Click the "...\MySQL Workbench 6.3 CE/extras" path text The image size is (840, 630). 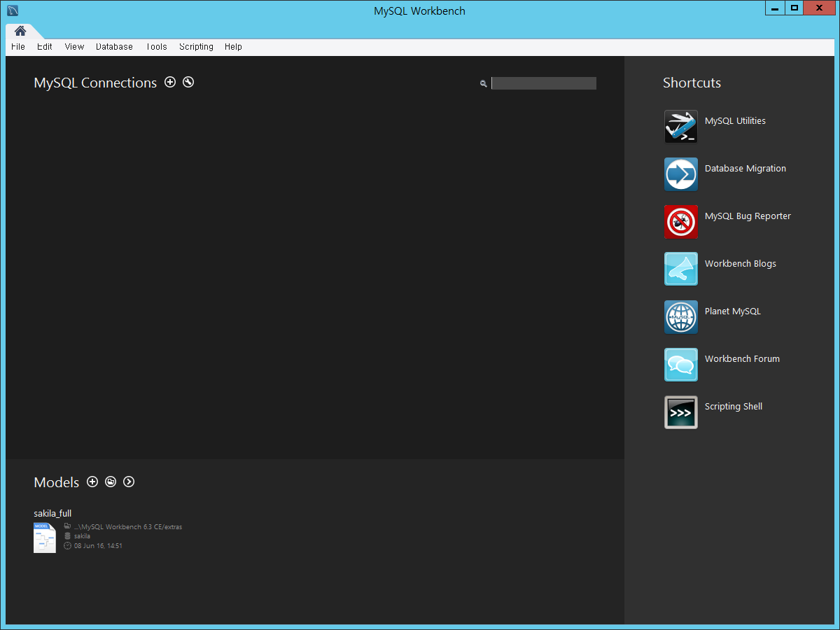[x=128, y=526]
